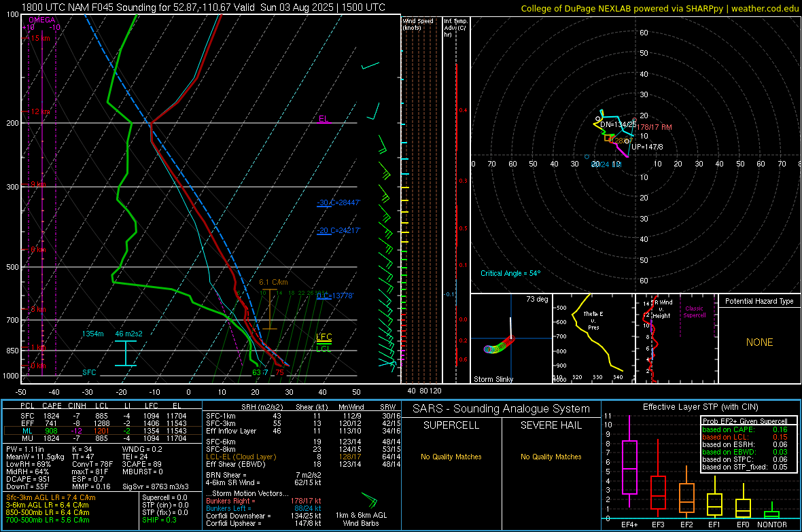Click the Supercell = 0.0 composite value
The width and height of the screenshot is (802, 532).
(164, 497)
